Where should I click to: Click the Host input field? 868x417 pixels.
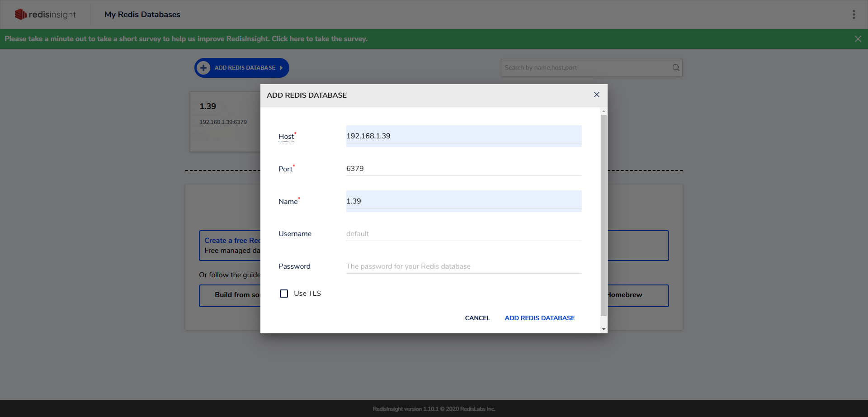point(463,136)
